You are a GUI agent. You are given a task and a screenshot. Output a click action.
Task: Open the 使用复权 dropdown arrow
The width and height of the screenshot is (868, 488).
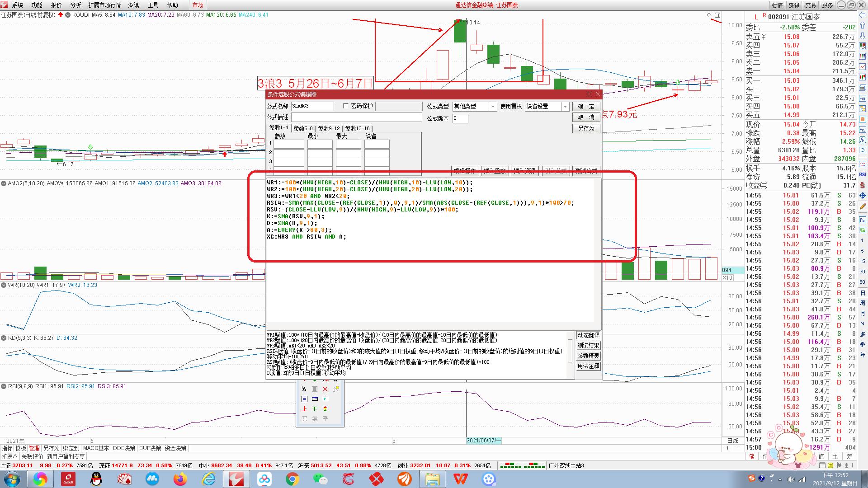(565, 107)
